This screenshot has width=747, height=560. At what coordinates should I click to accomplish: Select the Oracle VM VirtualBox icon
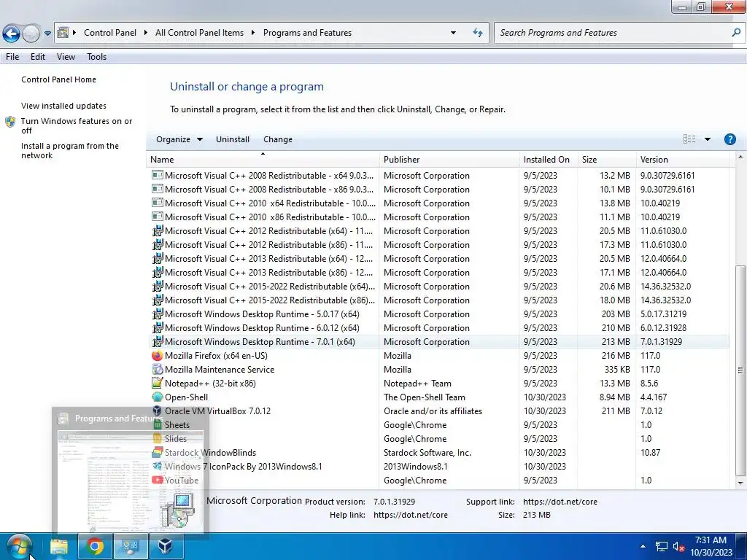click(x=158, y=411)
